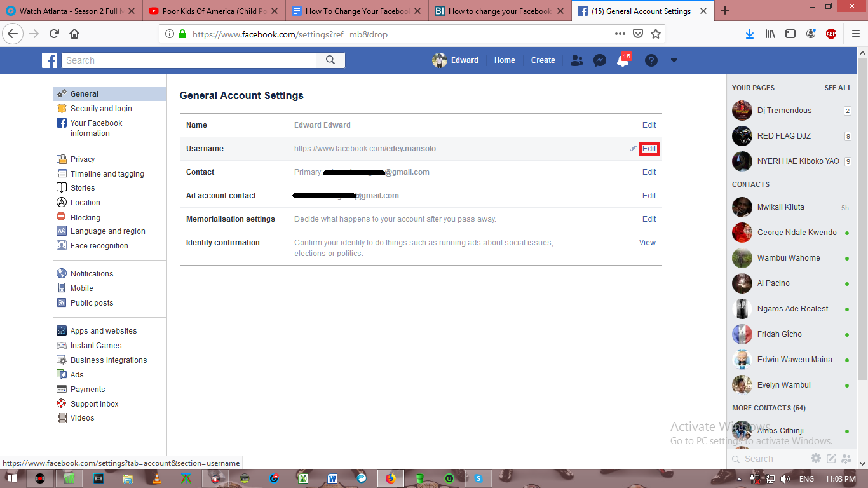Open Word from the taskbar
Viewport: 868px width, 488px height.
pos(332,478)
